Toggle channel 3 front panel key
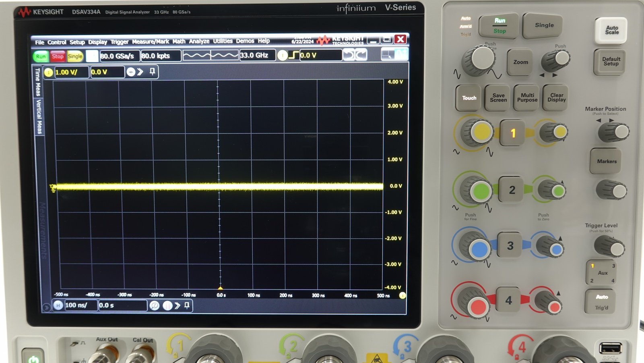Screen dimensions: 644x363 (510, 245)
